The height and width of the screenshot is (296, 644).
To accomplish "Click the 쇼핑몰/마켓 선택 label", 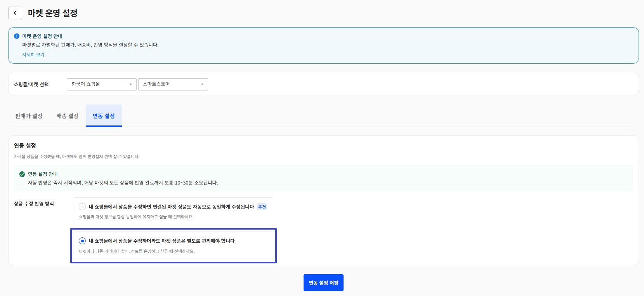I will (31, 84).
